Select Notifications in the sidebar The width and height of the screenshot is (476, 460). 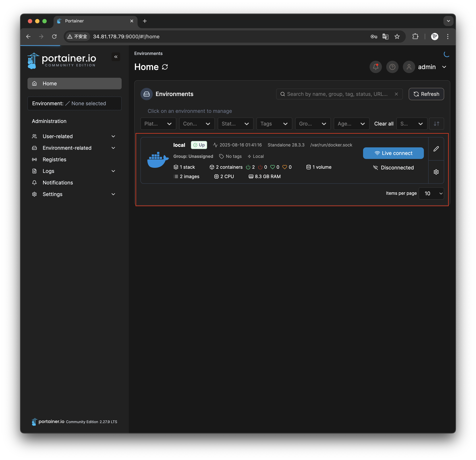click(x=58, y=182)
